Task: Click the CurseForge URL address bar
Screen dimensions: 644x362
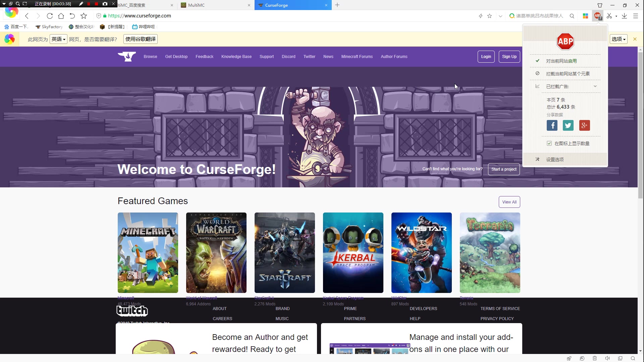Action: coord(139,16)
